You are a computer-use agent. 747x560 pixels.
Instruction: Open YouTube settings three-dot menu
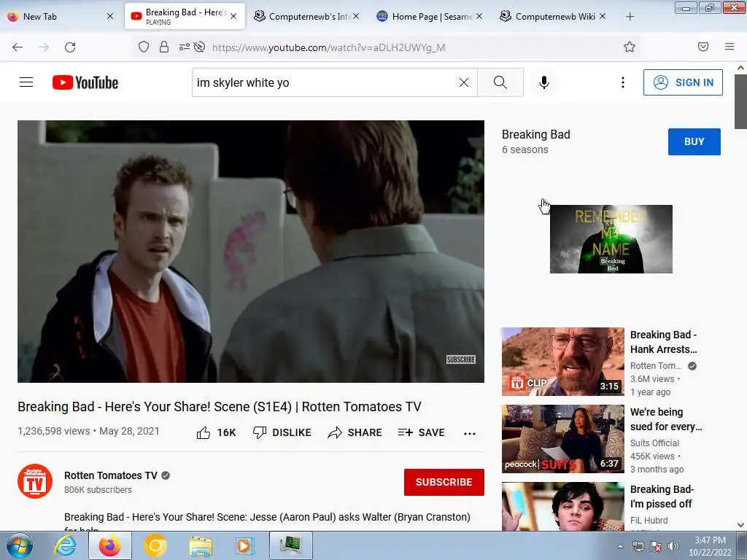coord(623,82)
